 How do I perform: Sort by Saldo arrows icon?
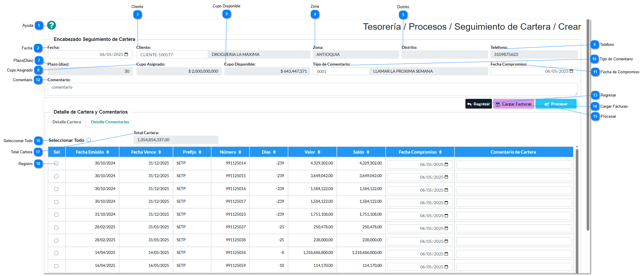tap(368, 152)
